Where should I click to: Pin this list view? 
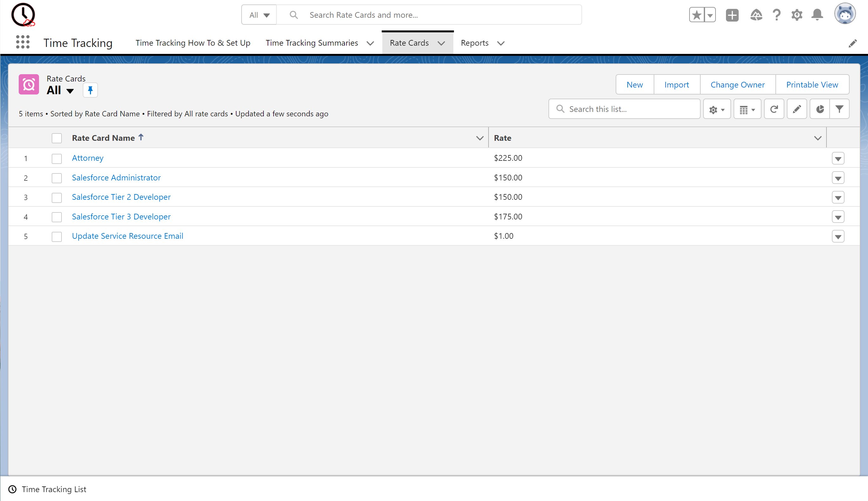pyautogui.click(x=90, y=90)
